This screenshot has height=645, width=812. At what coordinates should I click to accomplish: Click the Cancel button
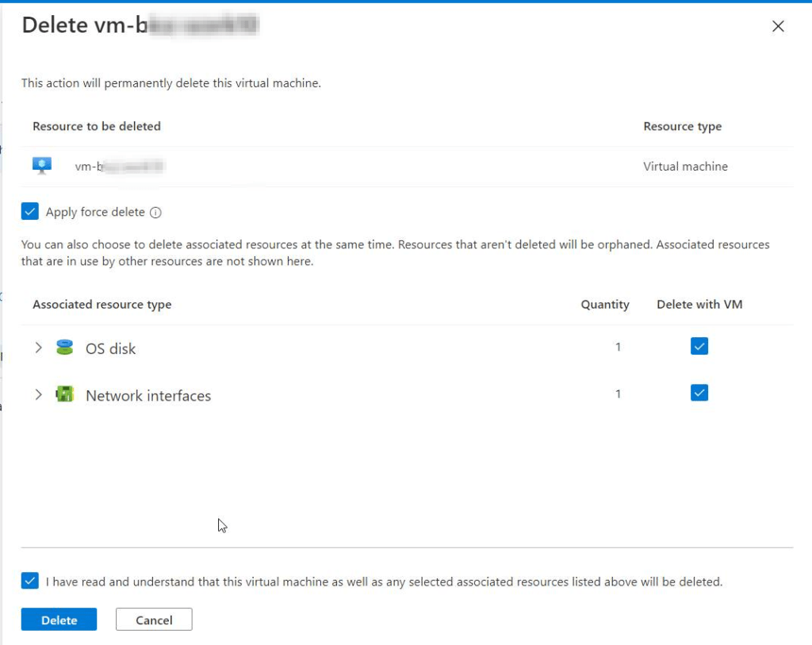154,620
